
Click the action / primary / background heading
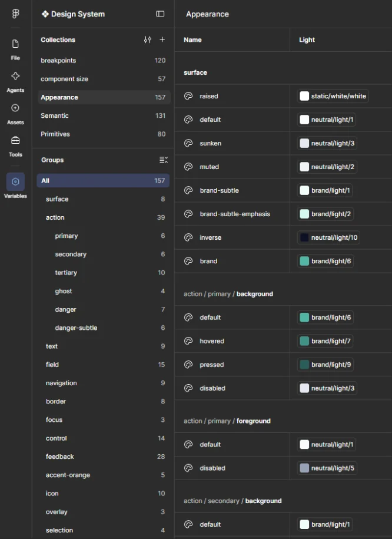228,294
